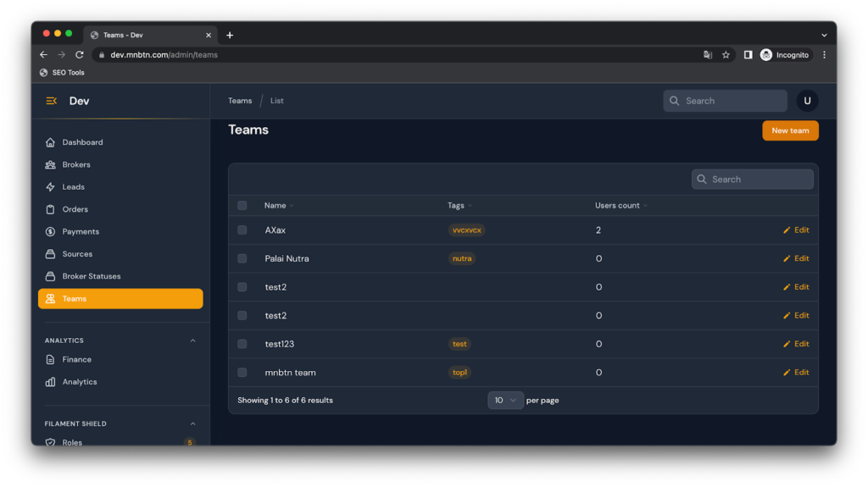
Task: Tick the checkbox for Palai Nutra
Action: [242, 258]
